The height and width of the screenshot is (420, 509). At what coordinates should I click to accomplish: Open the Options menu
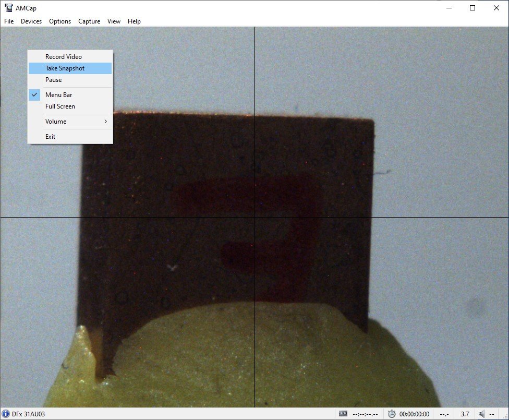tap(60, 21)
